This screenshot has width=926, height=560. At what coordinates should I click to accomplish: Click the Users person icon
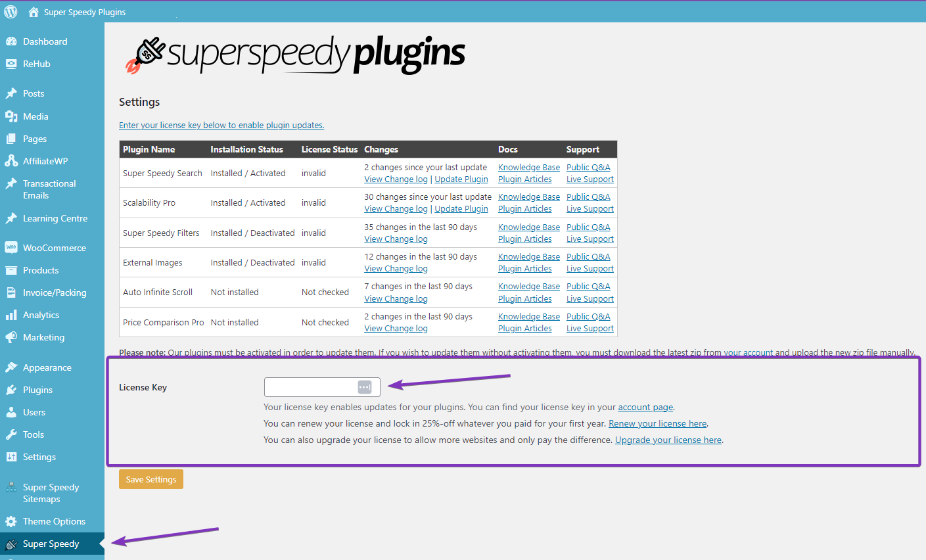(11, 412)
